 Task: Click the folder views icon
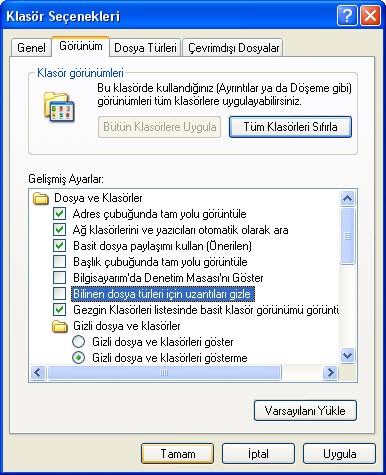(x=59, y=107)
